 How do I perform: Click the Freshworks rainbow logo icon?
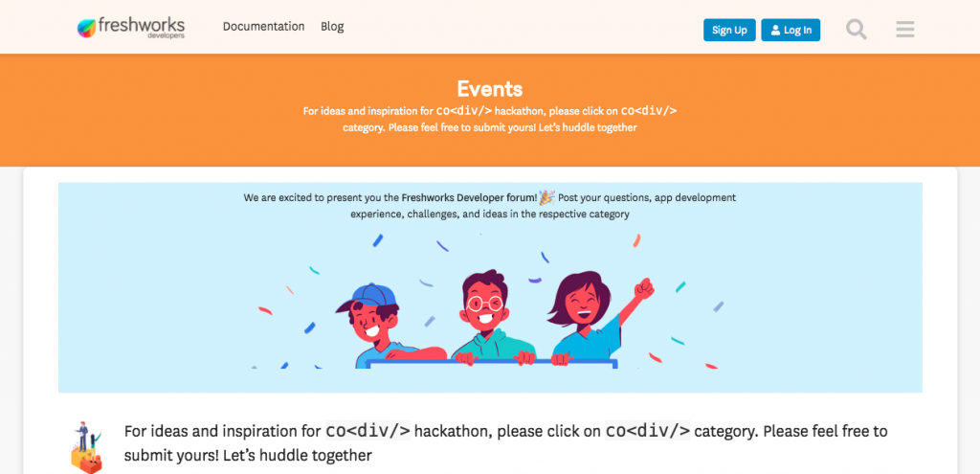coord(86,28)
